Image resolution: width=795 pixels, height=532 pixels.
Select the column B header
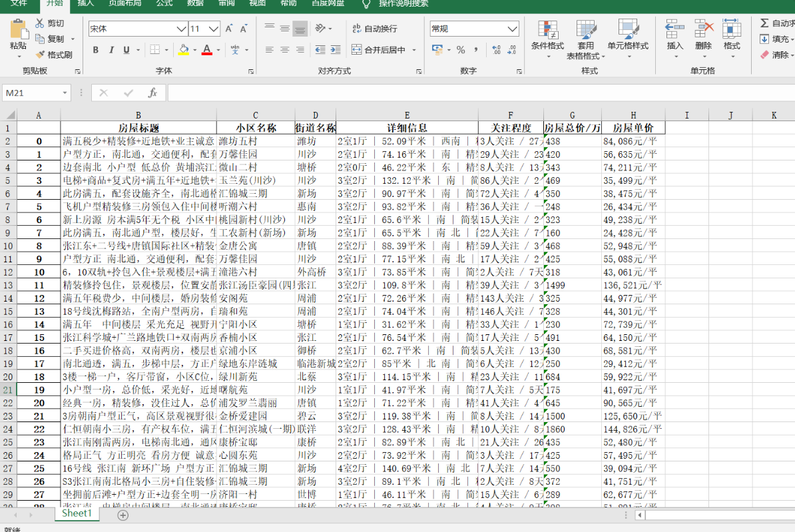point(138,115)
